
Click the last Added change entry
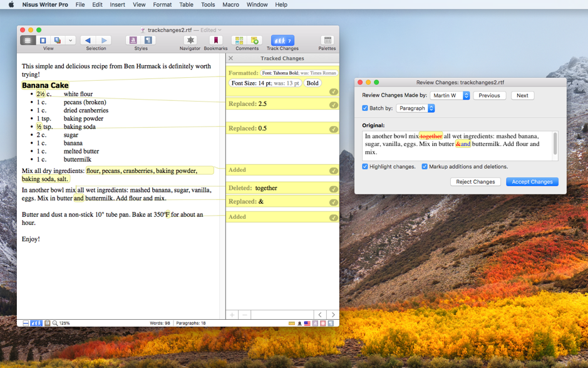coord(282,217)
